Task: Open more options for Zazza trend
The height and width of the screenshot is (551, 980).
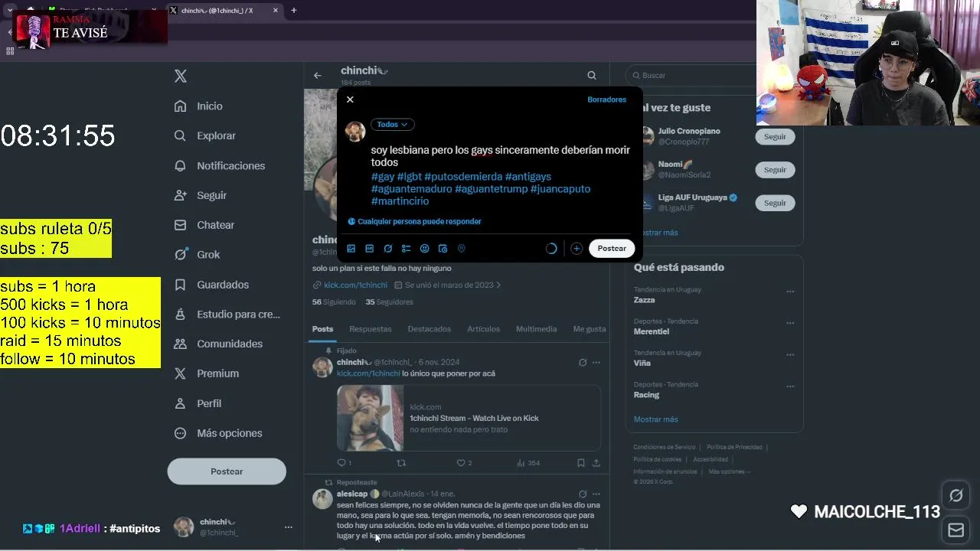Action: [x=790, y=292]
